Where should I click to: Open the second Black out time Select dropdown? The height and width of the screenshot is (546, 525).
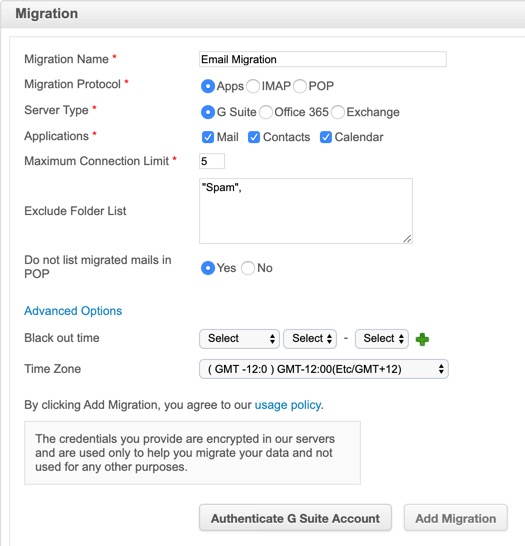pyautogui.click(x=310, y=339)
